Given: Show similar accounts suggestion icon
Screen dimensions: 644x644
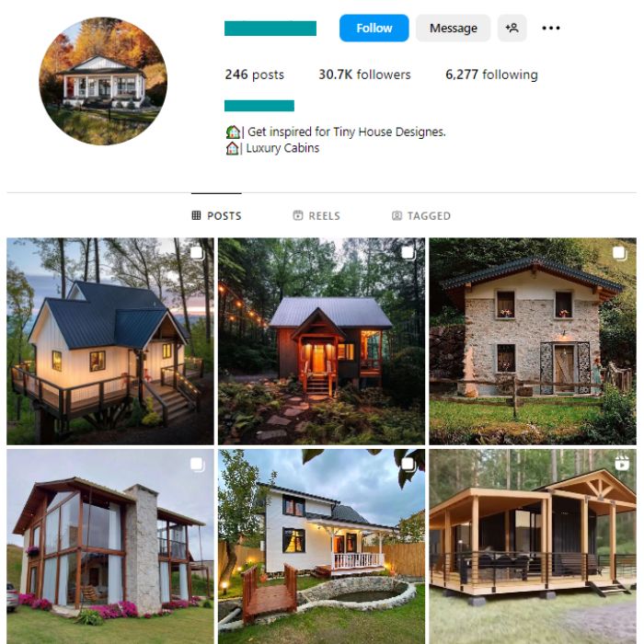Looking at the screenshot, I should 512,28.
